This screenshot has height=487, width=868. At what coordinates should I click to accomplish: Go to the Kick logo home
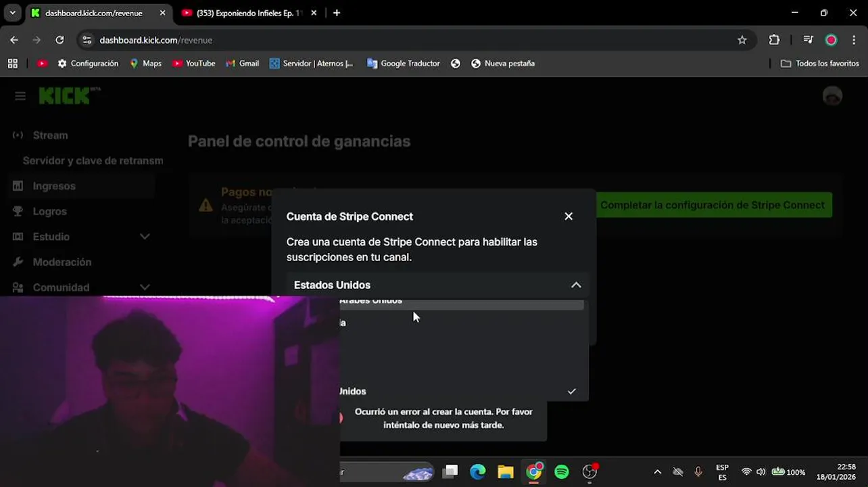point(69,96)
